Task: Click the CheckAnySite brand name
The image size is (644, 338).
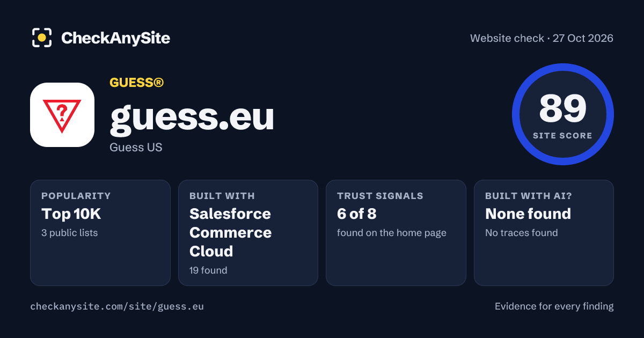Action: click(115, 38)
